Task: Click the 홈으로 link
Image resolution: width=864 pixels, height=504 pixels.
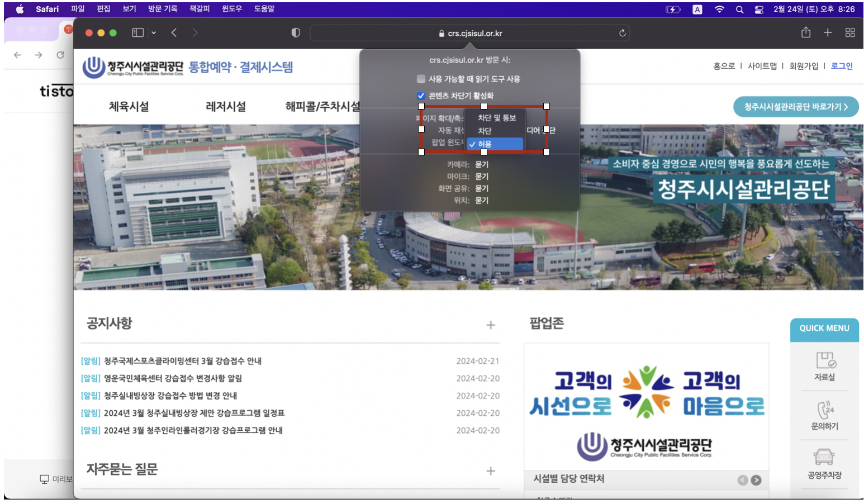Action: 724,66
